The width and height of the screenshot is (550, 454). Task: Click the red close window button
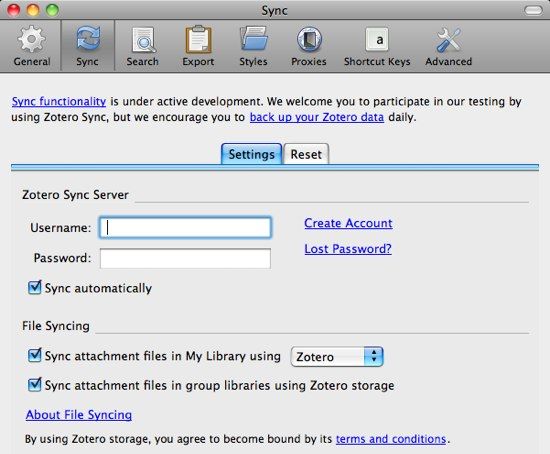14,10
